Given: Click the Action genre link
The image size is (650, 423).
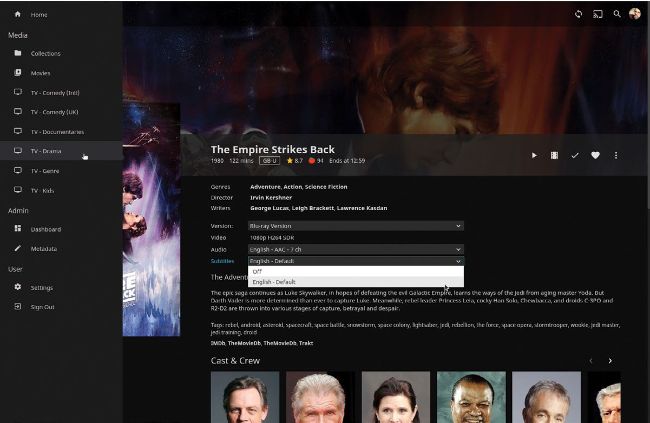Looking at the screenshot, I should pos(293,187).
